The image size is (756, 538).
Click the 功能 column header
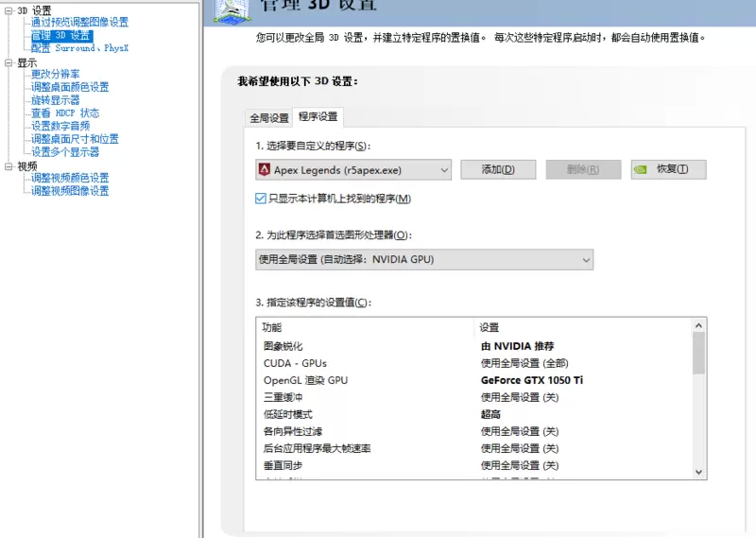[365, 327]
